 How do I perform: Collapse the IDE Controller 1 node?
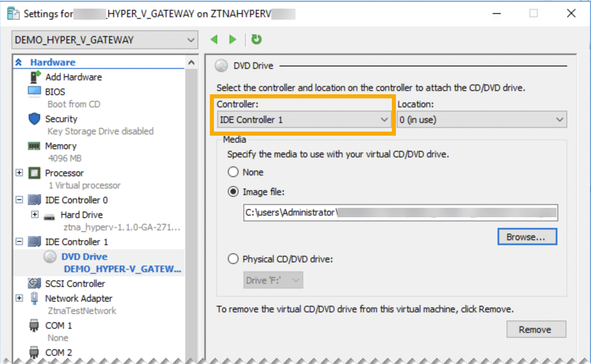coord(19,241)
